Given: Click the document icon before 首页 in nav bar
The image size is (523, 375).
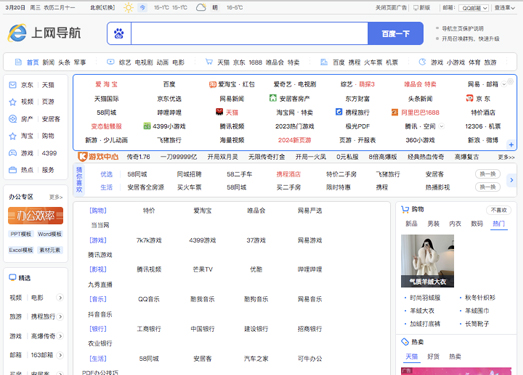Looking at the screenshot, I should [18, 62].
